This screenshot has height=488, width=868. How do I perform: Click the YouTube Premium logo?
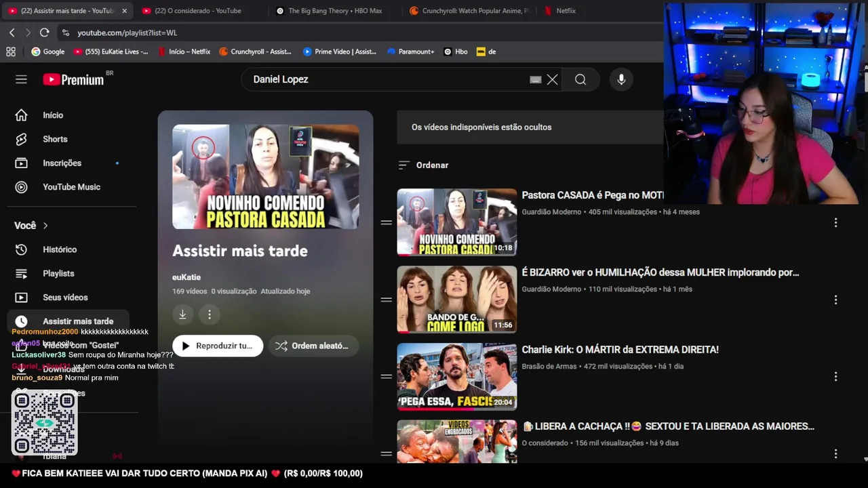74,79
